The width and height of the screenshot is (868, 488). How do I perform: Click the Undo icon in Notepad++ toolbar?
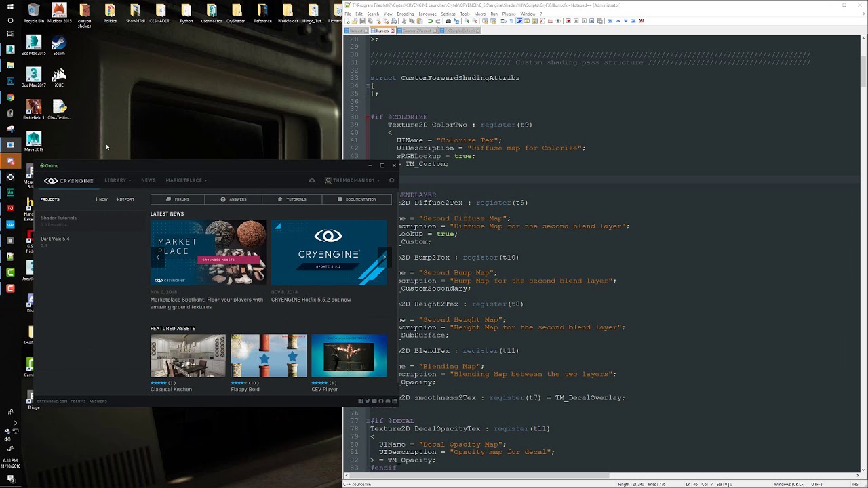pyautogui.click(x=430, y=21)
